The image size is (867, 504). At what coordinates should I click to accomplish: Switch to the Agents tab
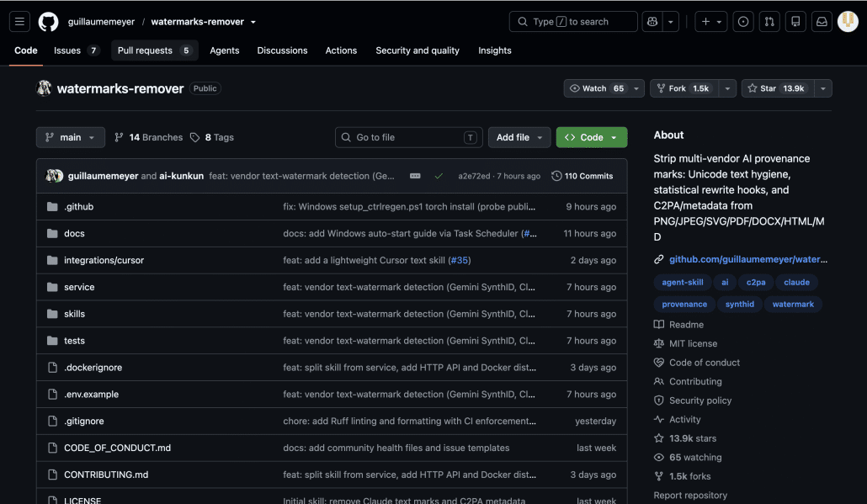point(225,50)
